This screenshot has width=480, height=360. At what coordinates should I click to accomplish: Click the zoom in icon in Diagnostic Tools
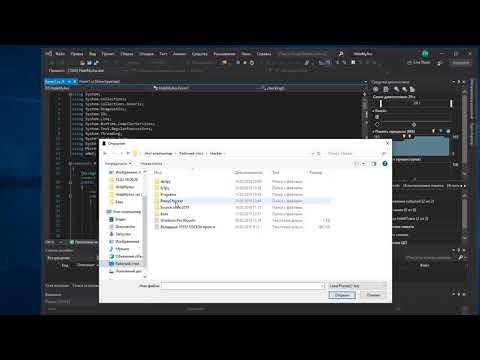(x=396, y=89)
